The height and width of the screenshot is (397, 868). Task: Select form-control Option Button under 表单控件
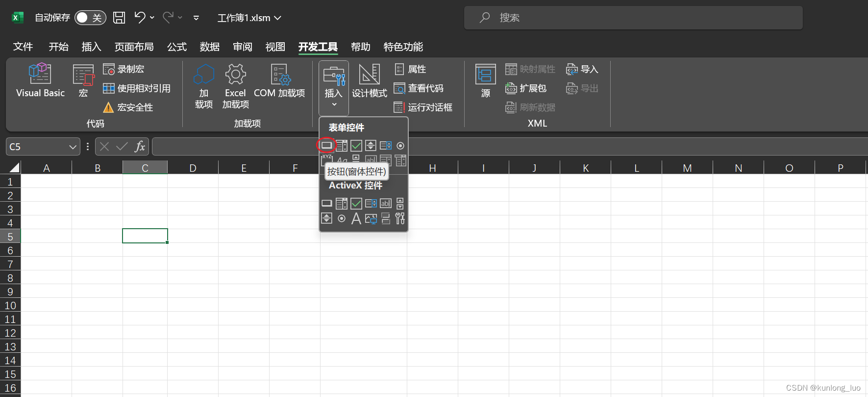click(x=400, y=145)
